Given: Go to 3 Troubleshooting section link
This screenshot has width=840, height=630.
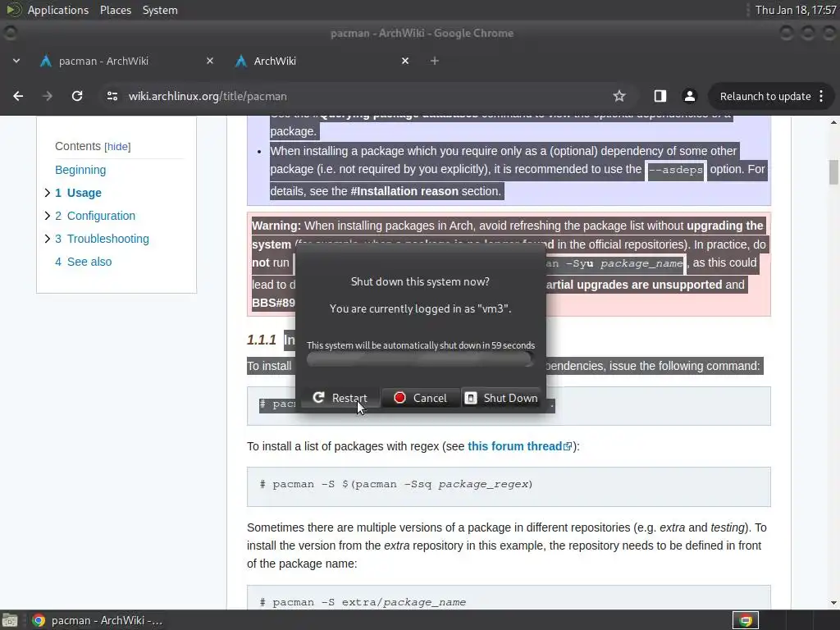Looking at the screenshot, I should pos(102,239).
